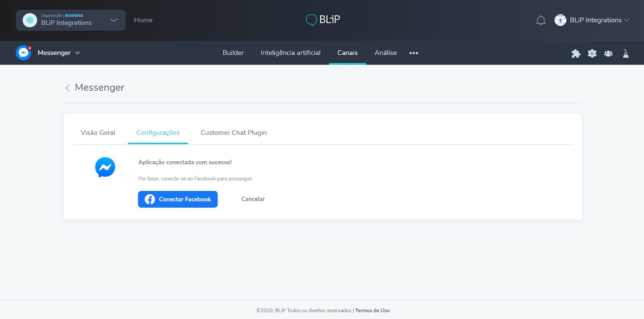644x319 pixels.
Task: Open the beta test flask icon
Action: [625, 53]
